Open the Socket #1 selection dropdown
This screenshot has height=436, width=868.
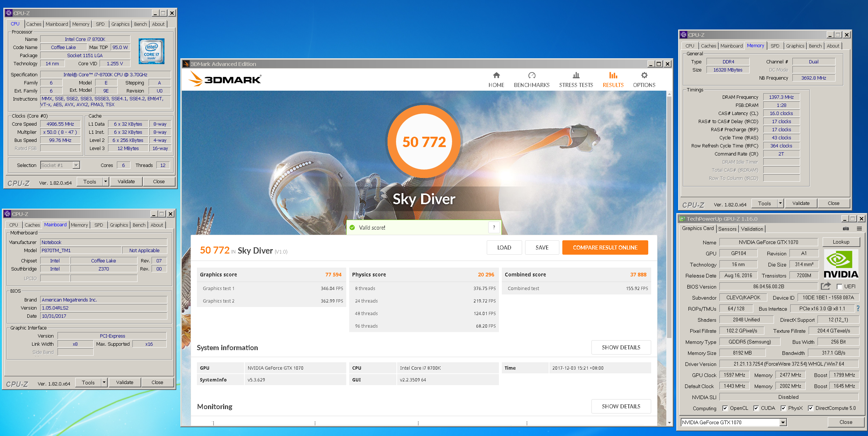pos(76,165)
